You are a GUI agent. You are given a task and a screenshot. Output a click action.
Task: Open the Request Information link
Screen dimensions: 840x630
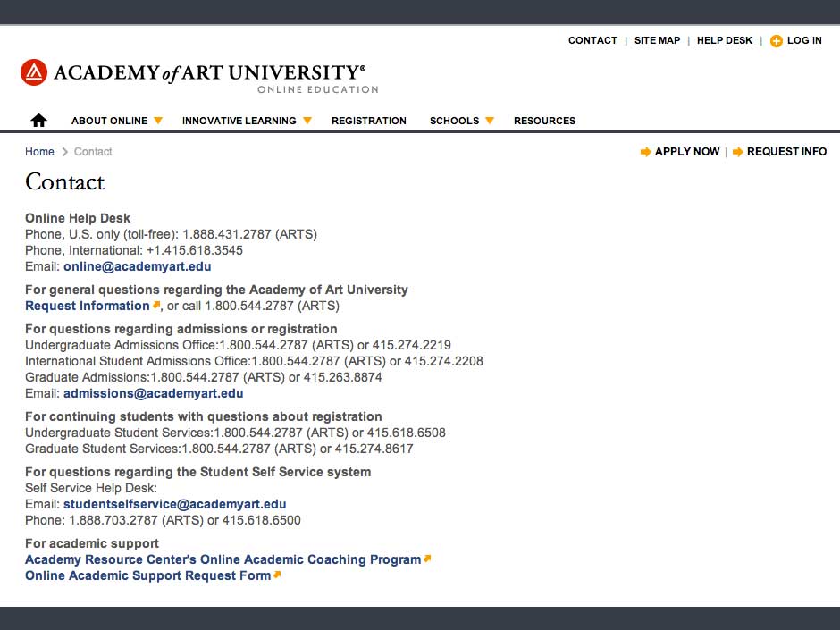[88, 306]
